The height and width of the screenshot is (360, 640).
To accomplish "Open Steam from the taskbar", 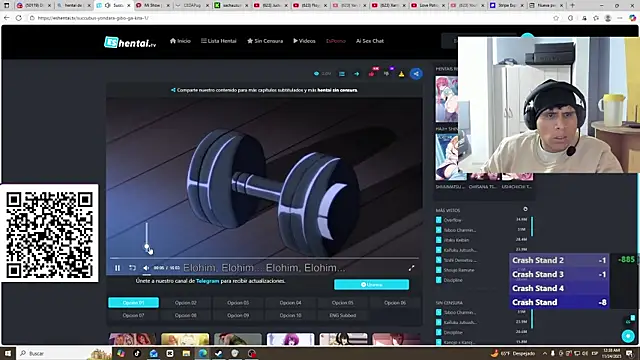I will [219, 353].
